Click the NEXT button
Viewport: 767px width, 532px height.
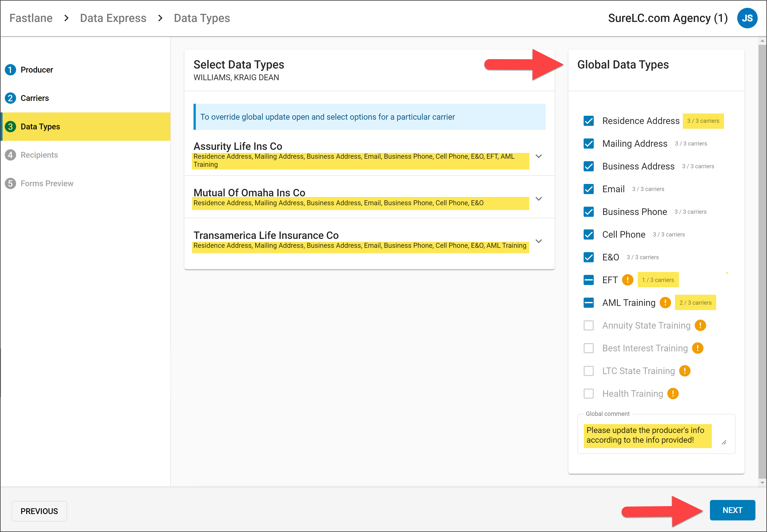732,510
